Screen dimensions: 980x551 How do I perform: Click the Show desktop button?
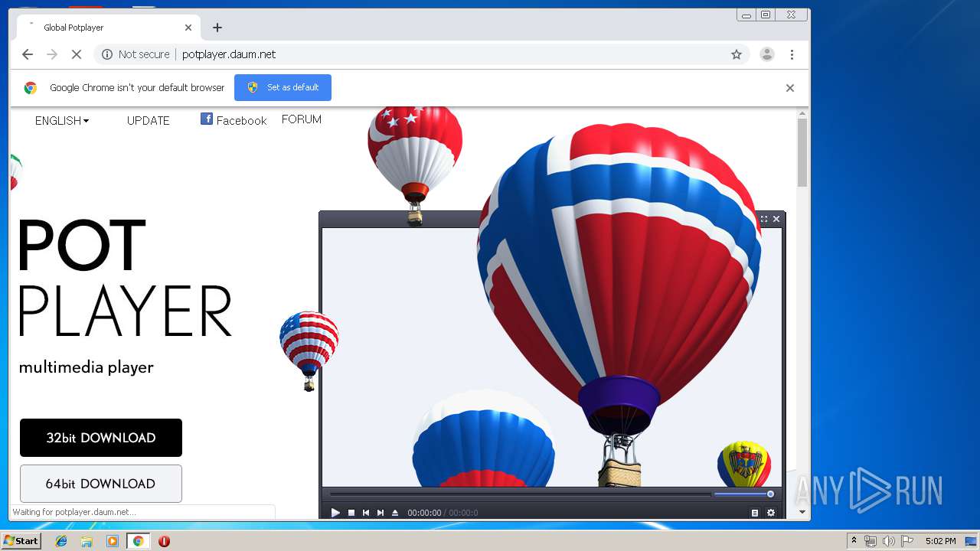click(971, 541)
